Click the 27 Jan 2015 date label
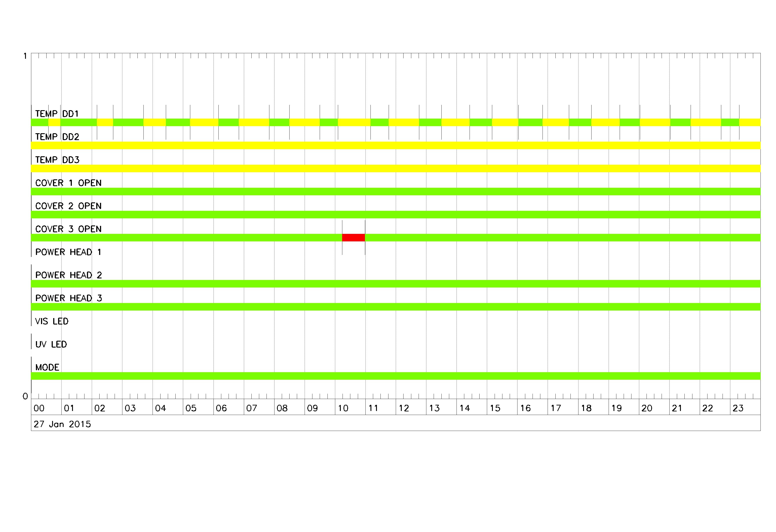 [62, 424]
